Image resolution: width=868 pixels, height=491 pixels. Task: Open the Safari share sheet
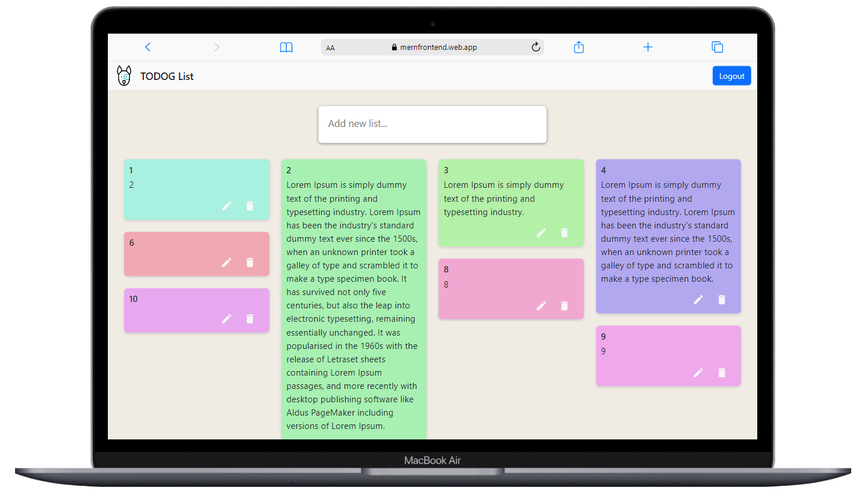click(579, 47)
